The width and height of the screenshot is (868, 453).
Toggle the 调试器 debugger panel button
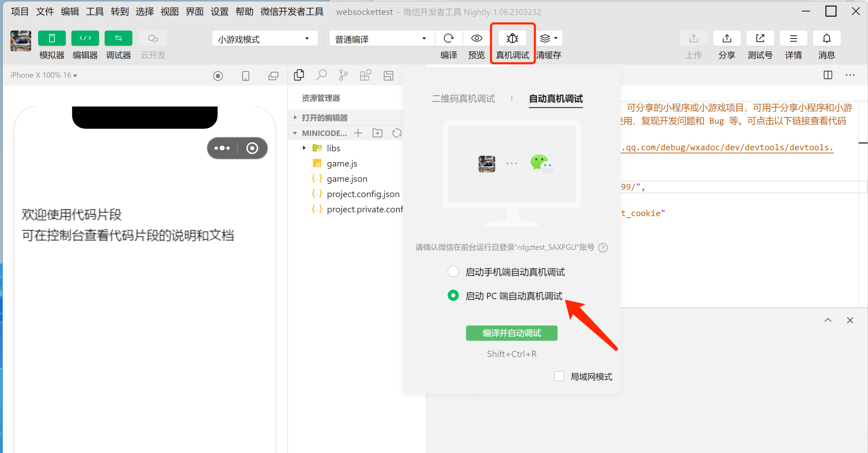[118, 38]
